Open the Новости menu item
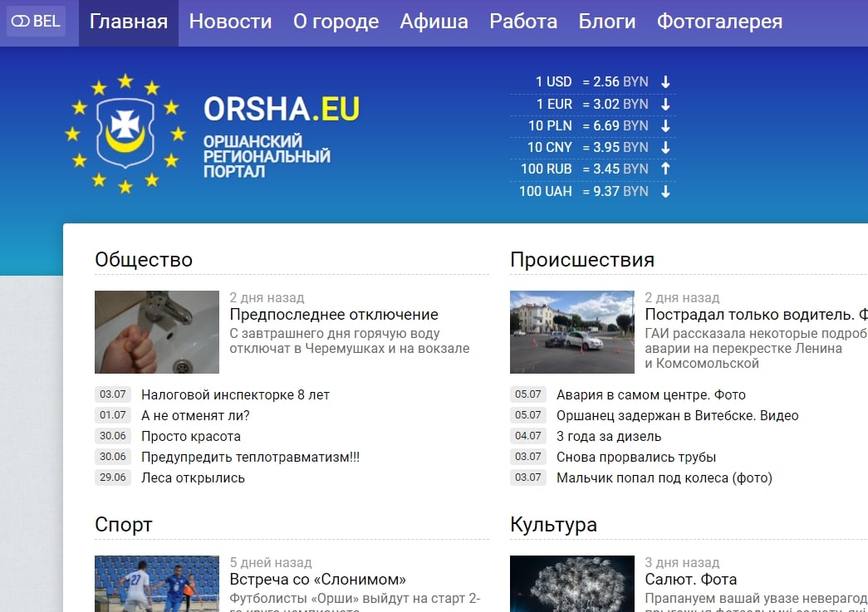Screen dimensions: 868x612 point(230,22)
